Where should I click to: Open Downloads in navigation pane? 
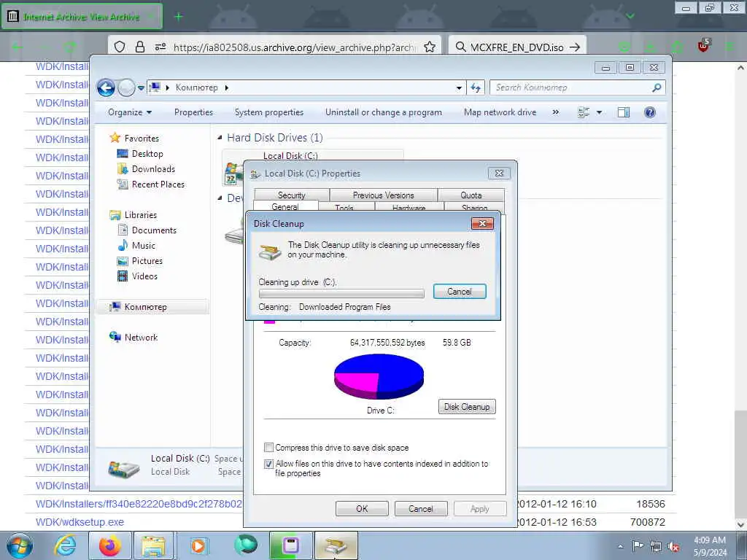point(153,169)
